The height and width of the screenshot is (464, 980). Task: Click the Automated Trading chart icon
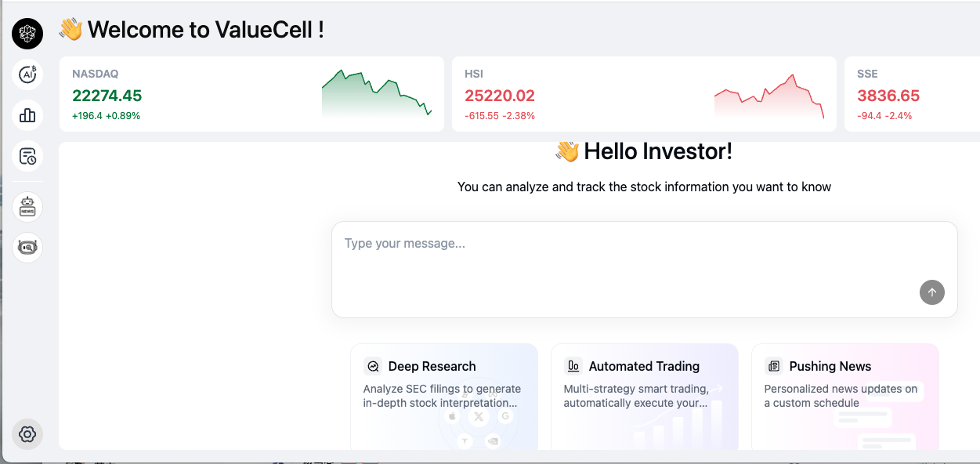point(572,365)
